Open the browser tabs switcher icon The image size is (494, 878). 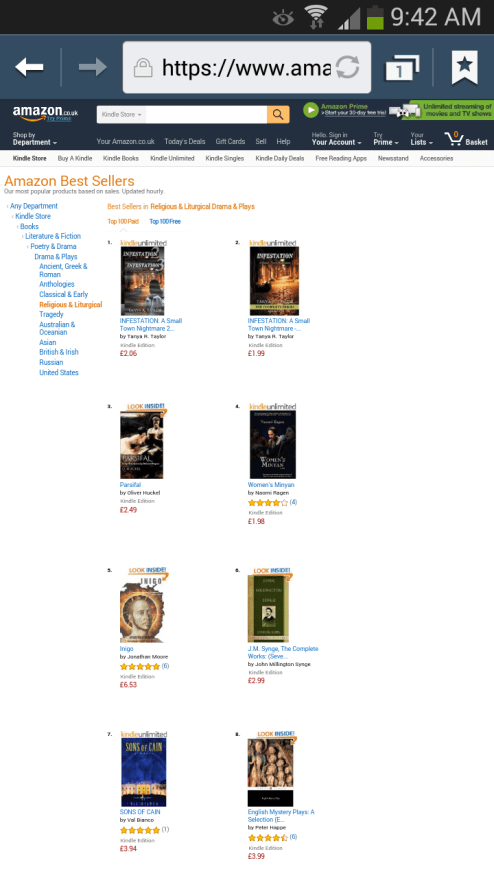tap(402, 68)
